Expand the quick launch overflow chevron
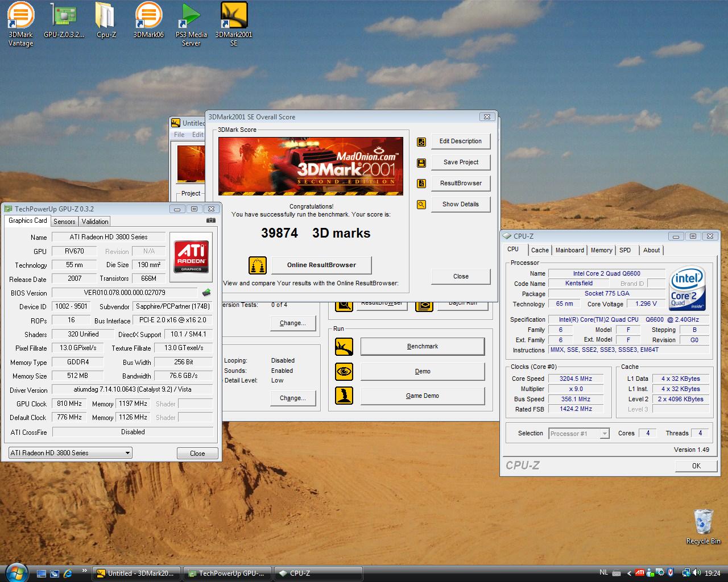This screenshot has height=582, width=728. tap(85, 571)
